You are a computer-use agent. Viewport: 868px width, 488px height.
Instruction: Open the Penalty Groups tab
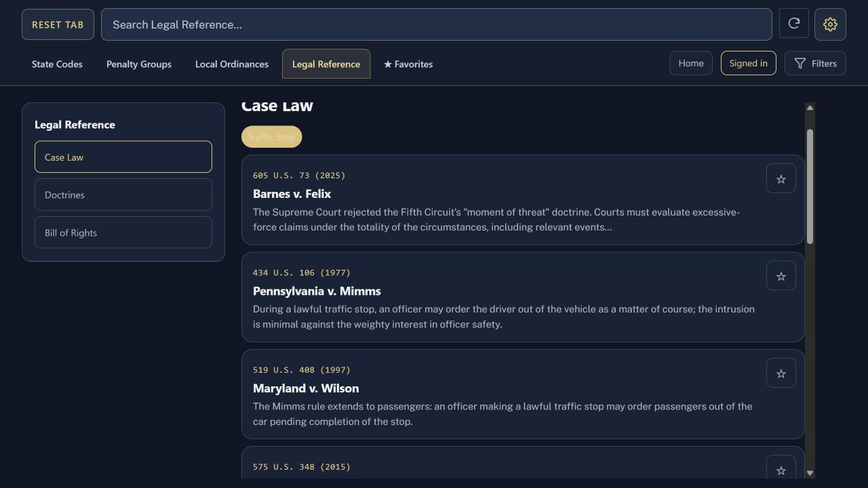tap(139, 64)
